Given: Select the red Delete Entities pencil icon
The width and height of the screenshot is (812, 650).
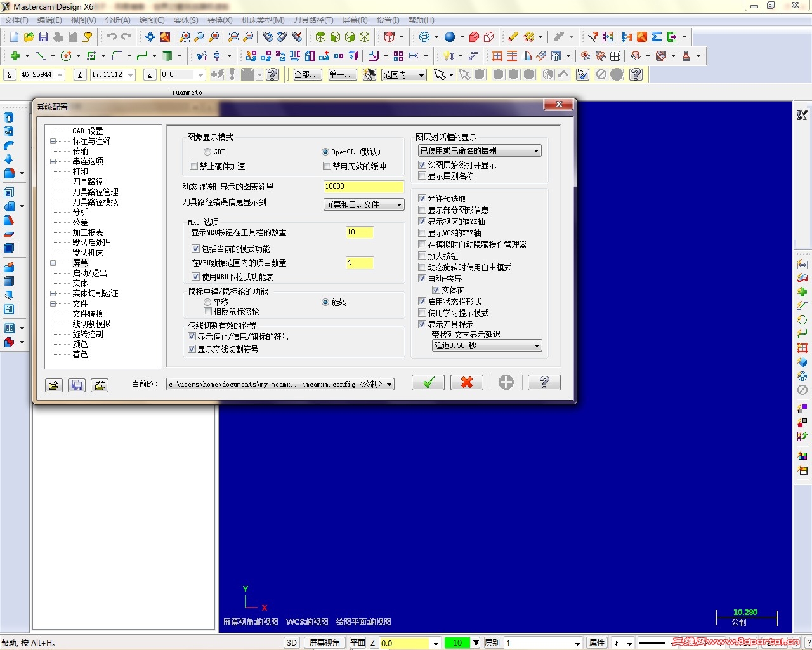Looking at the screenshot, I should coord(513,36).
